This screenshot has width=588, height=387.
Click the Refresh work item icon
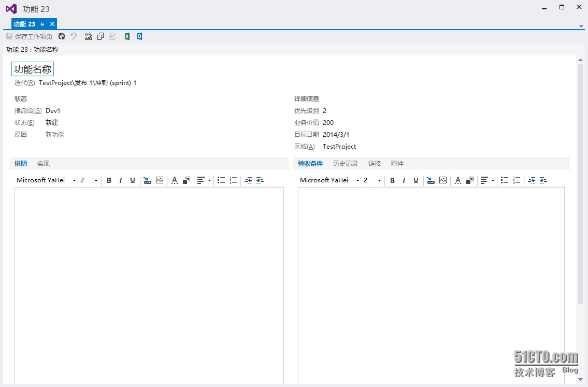click(62, 36)
